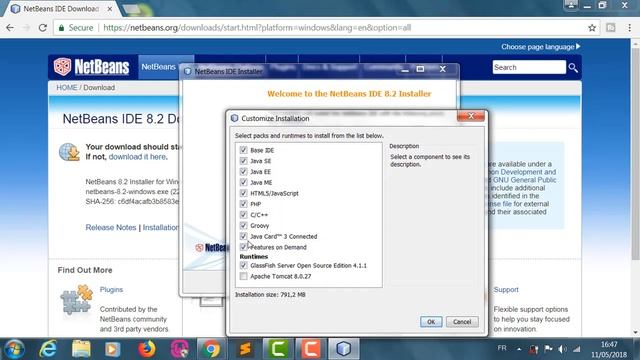640x360 pixels.
Task: Click the extension icon next to bookmark star
Action: (x=611, y=28)
